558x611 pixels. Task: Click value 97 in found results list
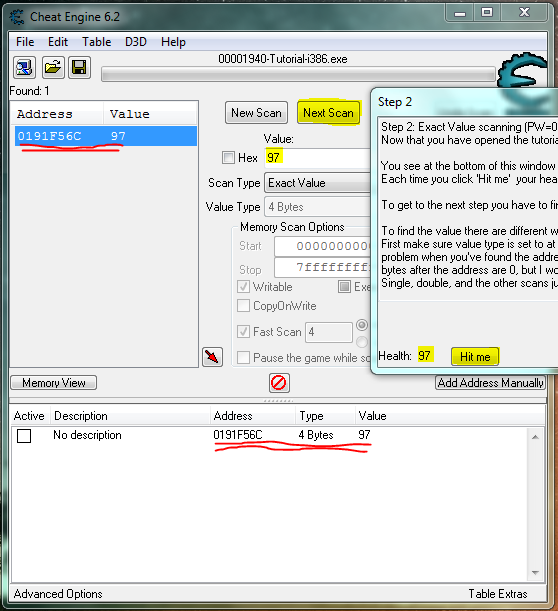point(118,136)
